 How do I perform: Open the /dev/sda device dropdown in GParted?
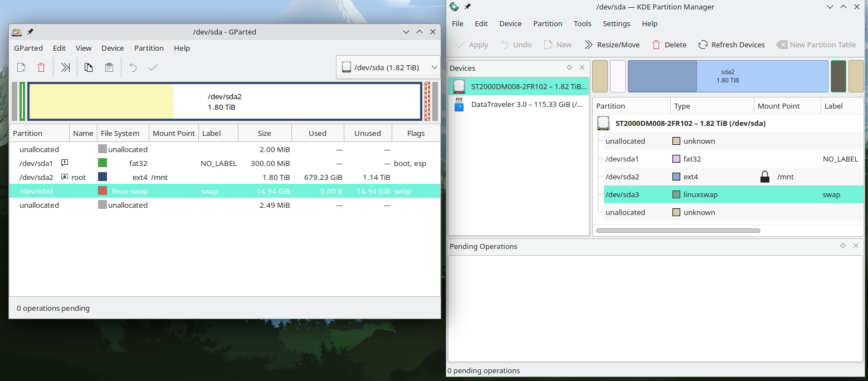388,67
